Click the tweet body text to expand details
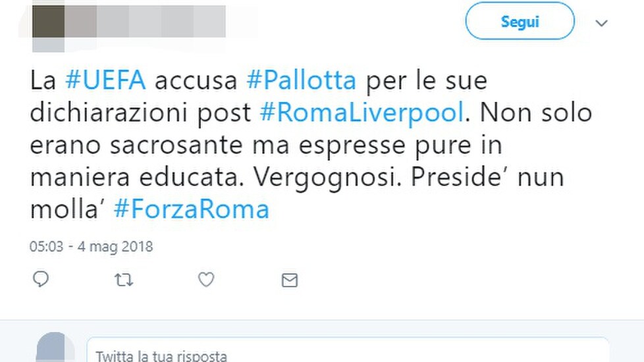Viewport: 644px width, 362px height. [x=311, y=145]
